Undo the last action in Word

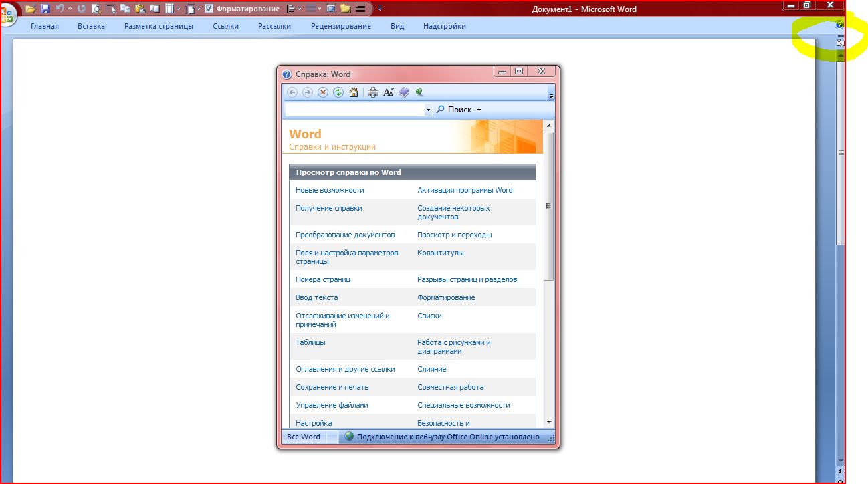click(60, 9)
